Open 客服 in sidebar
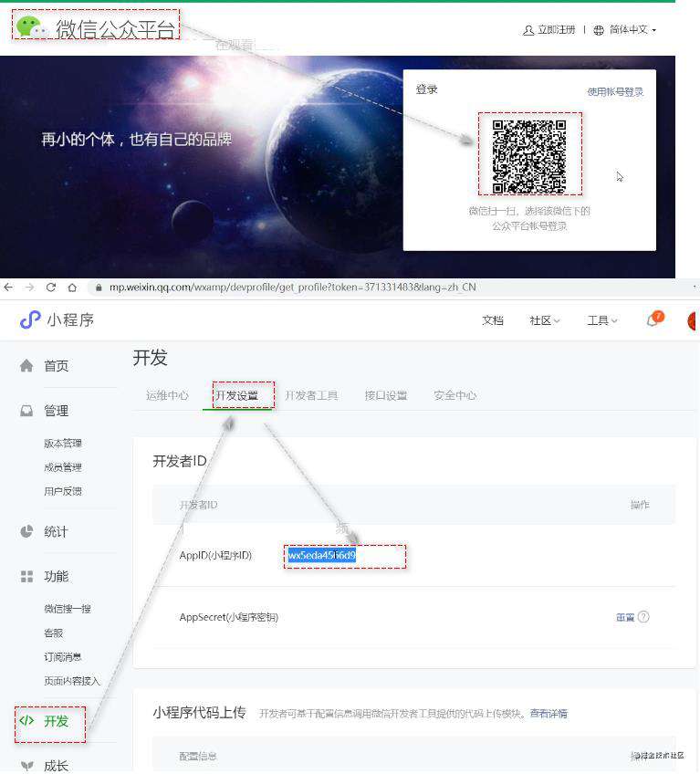 point(53,633)
